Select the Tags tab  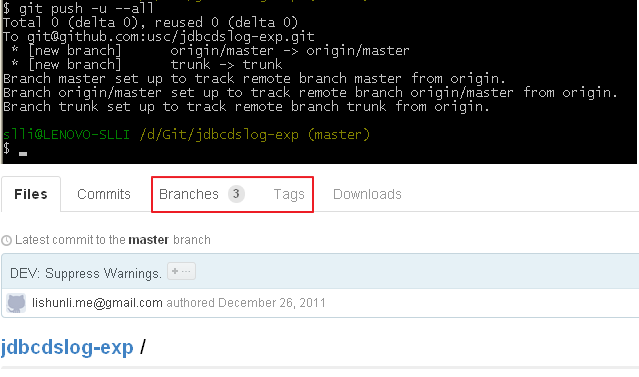289,194
